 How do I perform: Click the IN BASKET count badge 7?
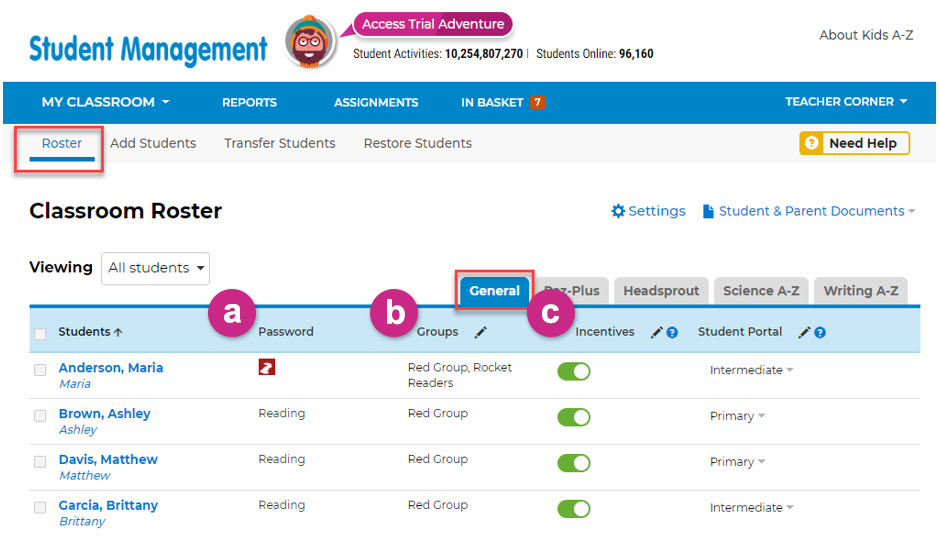[537, 102]
